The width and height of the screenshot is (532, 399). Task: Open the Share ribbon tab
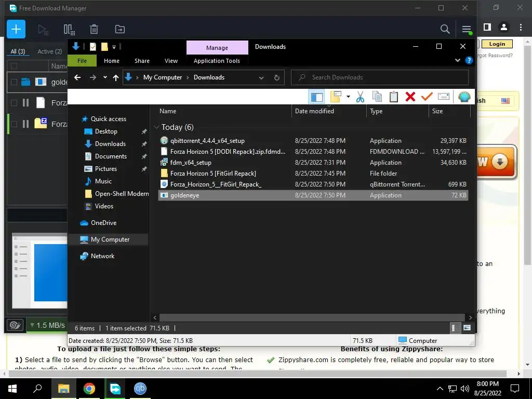pyautogui.click(x=142, y=61)
